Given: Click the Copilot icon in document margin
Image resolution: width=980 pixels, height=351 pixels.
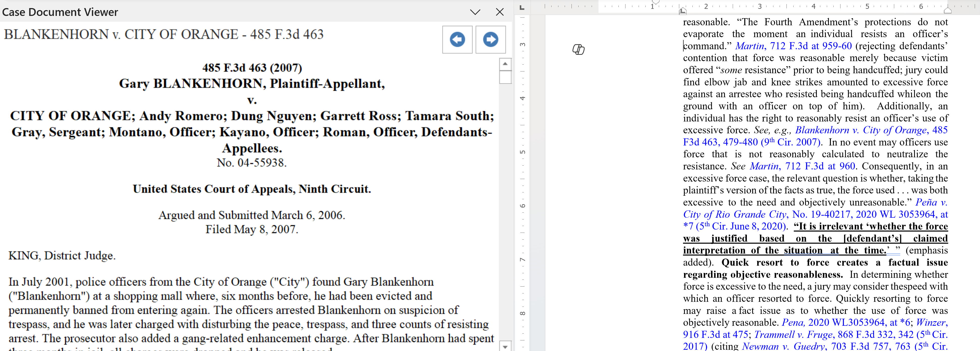Looking at the screenshot, I should [x=578, y=49].
